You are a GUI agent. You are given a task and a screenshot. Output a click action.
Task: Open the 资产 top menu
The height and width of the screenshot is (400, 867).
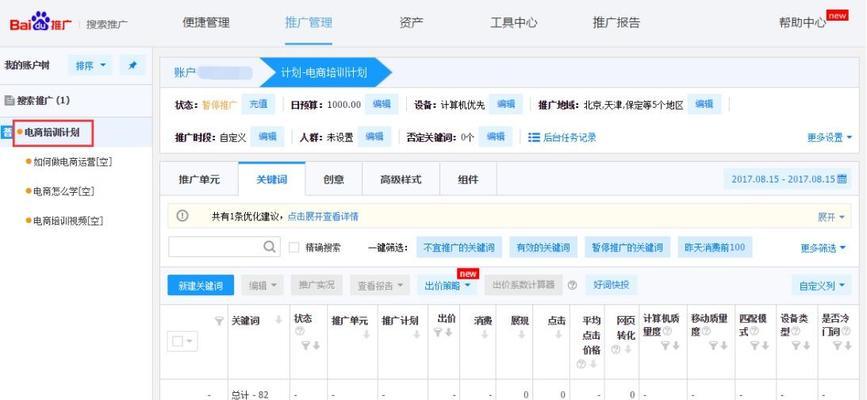(411, 23)
